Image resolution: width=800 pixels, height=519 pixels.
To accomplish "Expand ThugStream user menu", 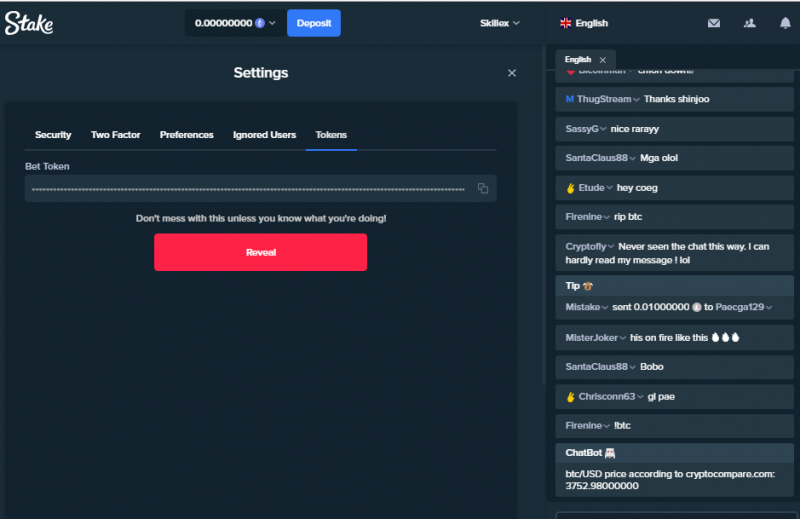I will 636,100.
